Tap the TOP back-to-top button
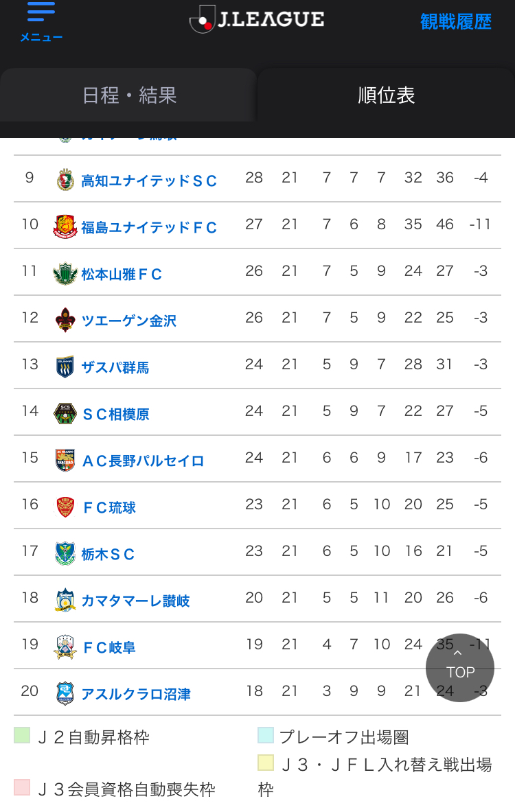Image resolution: width=515 pixels, height=812 pixels. click(460, 668)
